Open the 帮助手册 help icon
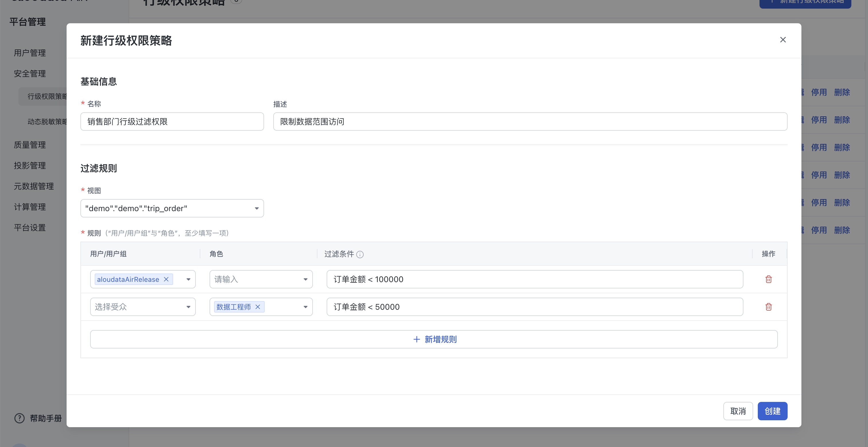The height and width of the screenshot is (447, 868). (x=20, y=418)
